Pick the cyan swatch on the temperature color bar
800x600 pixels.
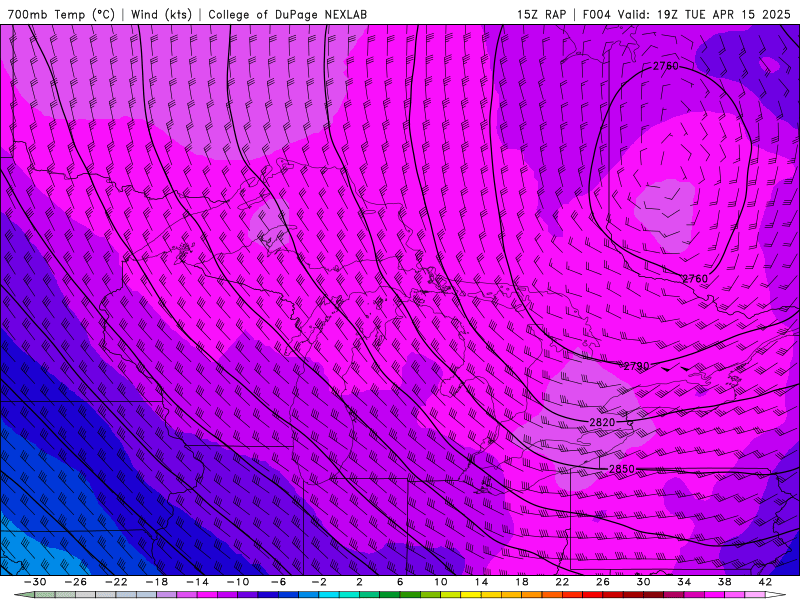coord(329,595)
